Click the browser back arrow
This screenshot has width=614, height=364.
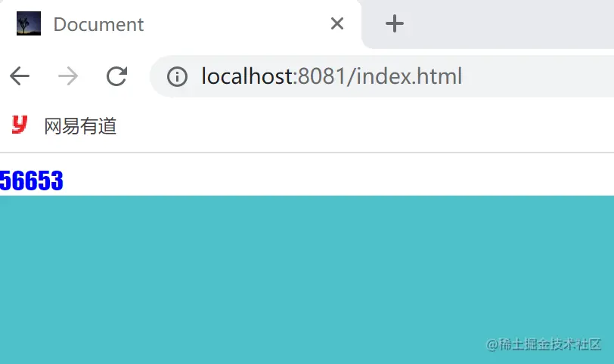click(x=20, y=76)
